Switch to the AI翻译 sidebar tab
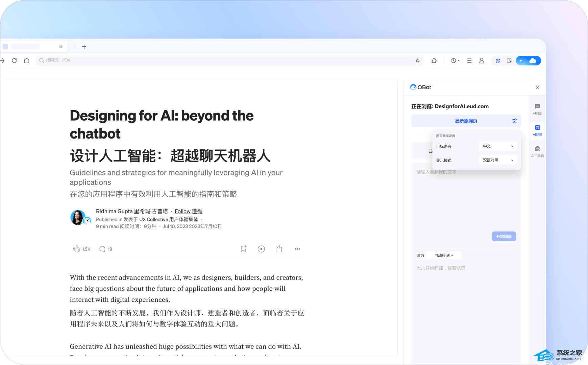This screenshot has height=365, width=588. pyautogui.click(x=537, y=130)
